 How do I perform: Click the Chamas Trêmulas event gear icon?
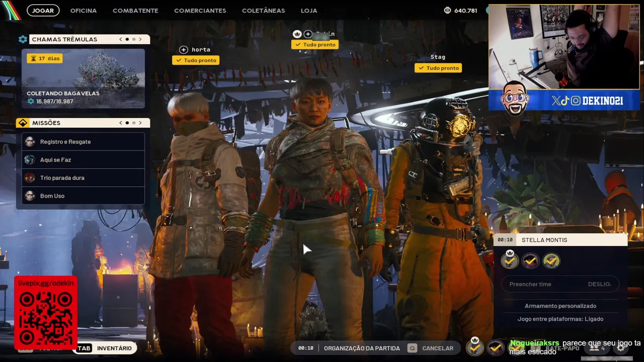pyautogui.click(x=23, y=39)
